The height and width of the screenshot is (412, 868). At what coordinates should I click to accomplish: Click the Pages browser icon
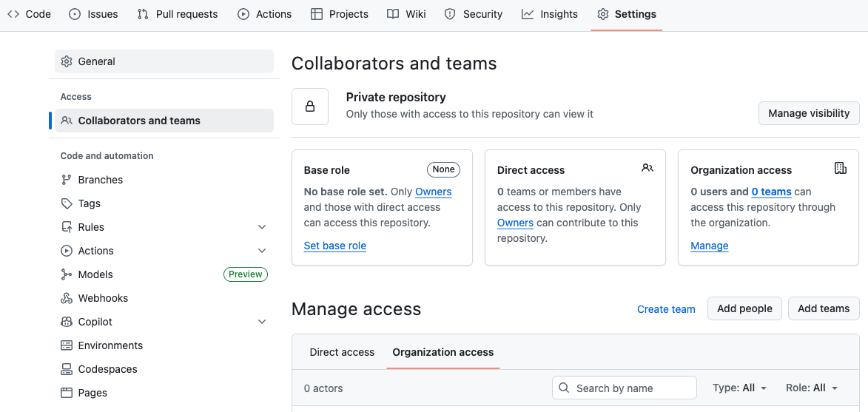coord(67,394)
